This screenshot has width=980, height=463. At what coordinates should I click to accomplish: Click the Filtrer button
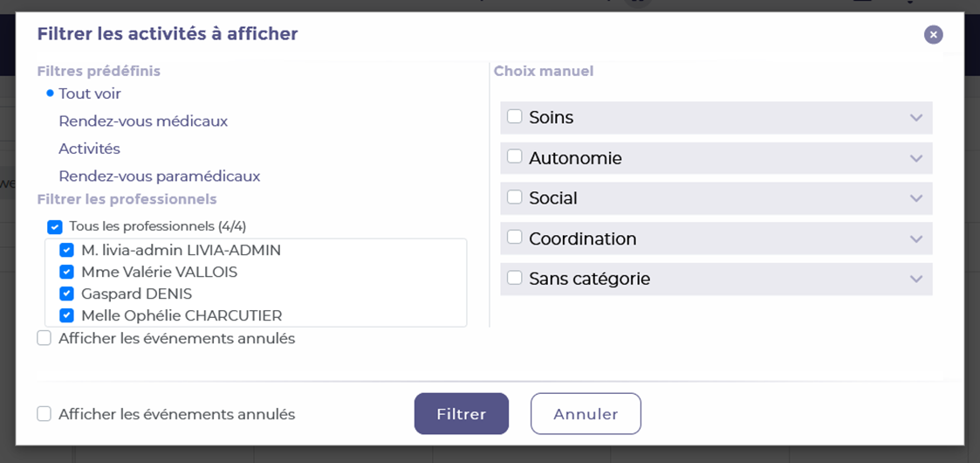point(461,414)
